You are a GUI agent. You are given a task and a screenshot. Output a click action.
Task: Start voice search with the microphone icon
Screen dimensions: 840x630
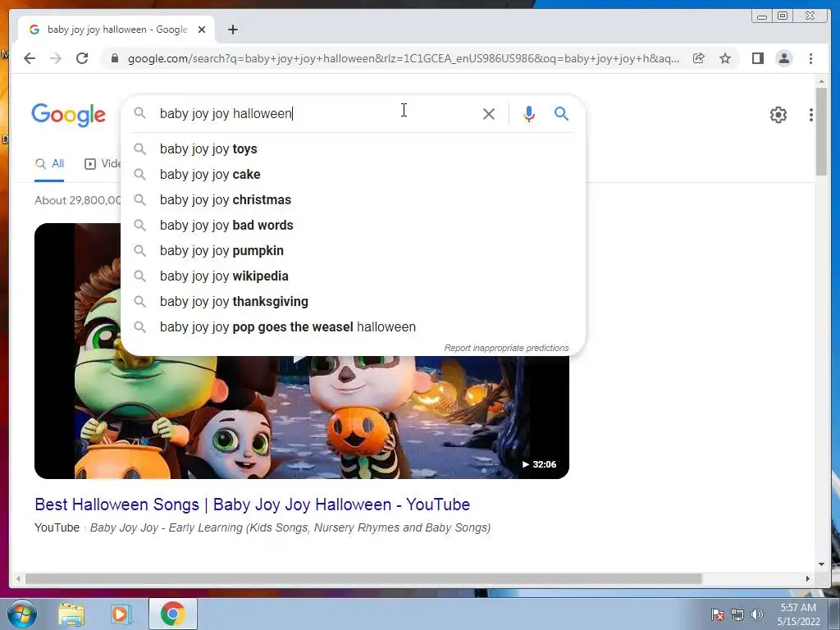click(x=529, y=113)
